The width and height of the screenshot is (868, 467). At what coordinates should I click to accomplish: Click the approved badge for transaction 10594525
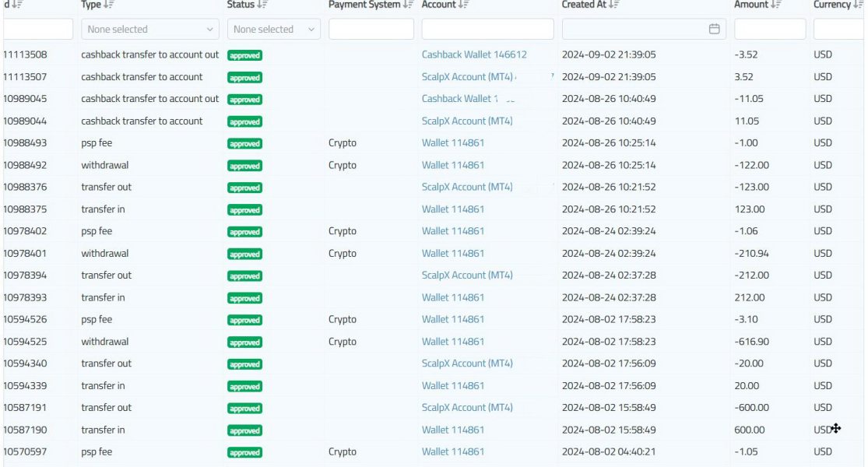click(x=244, y=342)
